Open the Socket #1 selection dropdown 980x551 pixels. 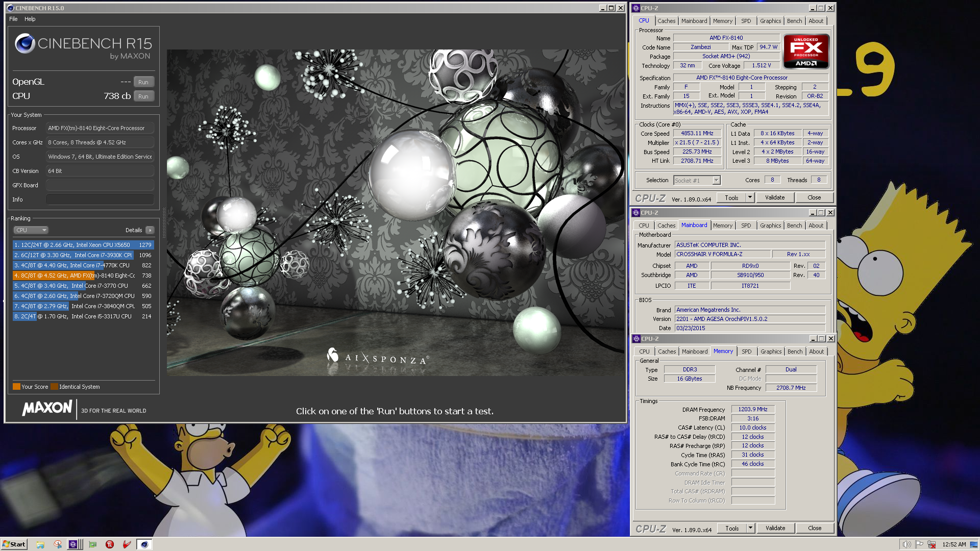pos(697,180)
